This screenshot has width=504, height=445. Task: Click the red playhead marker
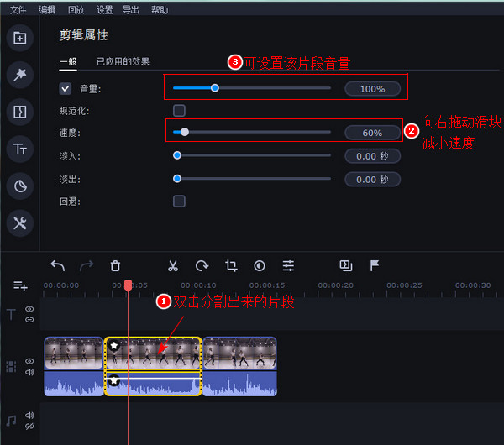click(x=128, y=285)
